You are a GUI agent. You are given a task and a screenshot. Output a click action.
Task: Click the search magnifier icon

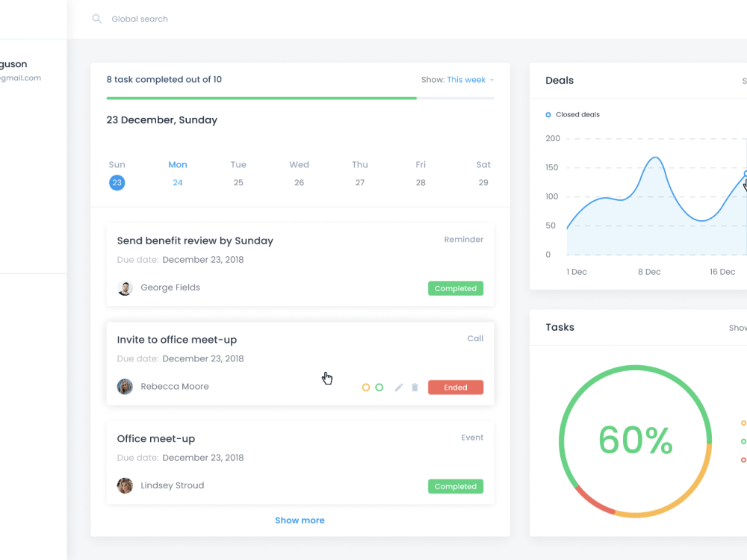(96, 19)
